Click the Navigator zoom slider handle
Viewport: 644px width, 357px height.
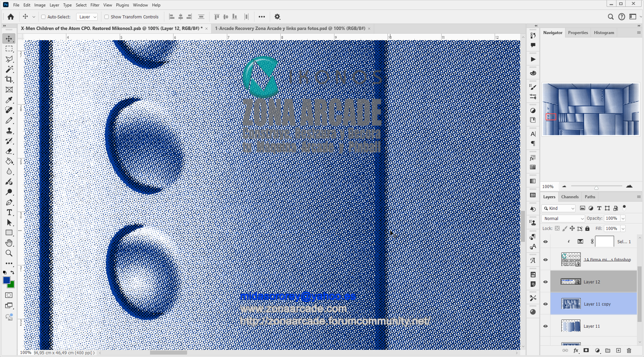click(x=596, y=188)
